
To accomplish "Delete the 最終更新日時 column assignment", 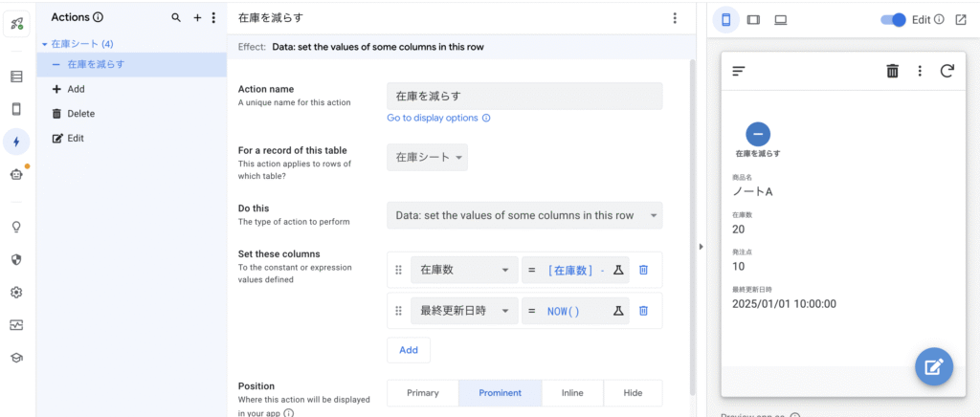I will coord(643,311).
